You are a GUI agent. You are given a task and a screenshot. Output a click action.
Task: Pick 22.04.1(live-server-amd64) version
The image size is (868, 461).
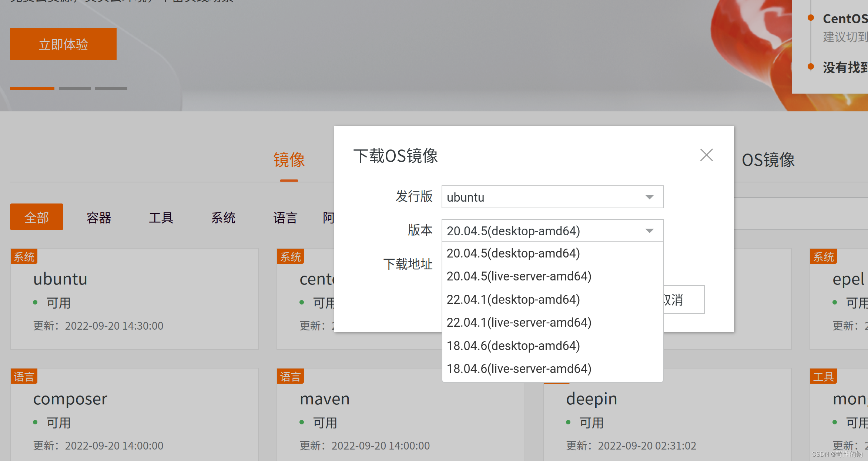pos(519,323)
